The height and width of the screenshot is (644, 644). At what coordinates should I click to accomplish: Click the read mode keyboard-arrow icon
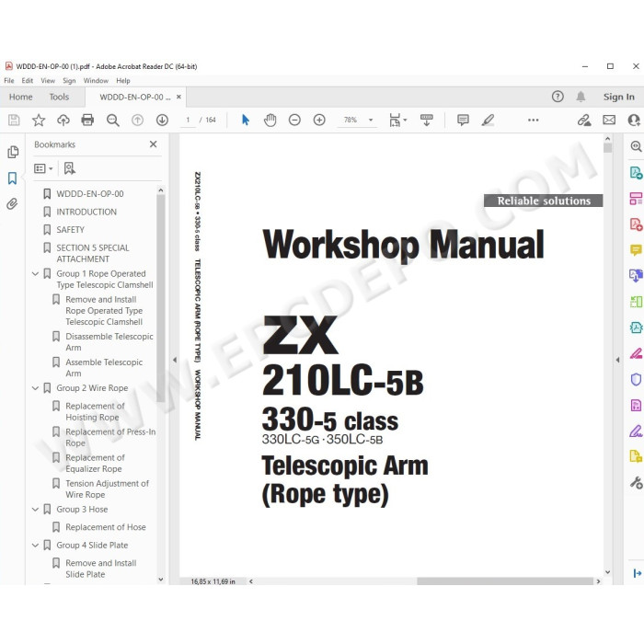(x=426, y=120)
